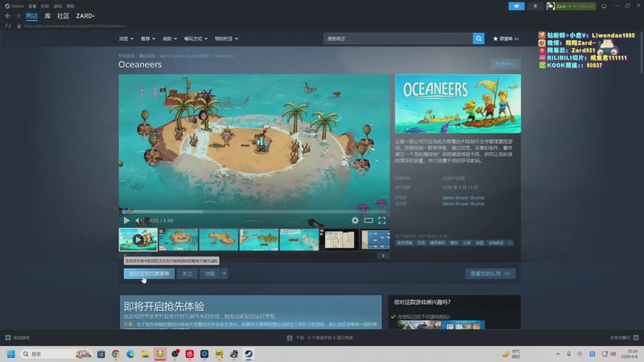Reload the store page with the refresh icon

pyautogui.click(x=8, y=26)
